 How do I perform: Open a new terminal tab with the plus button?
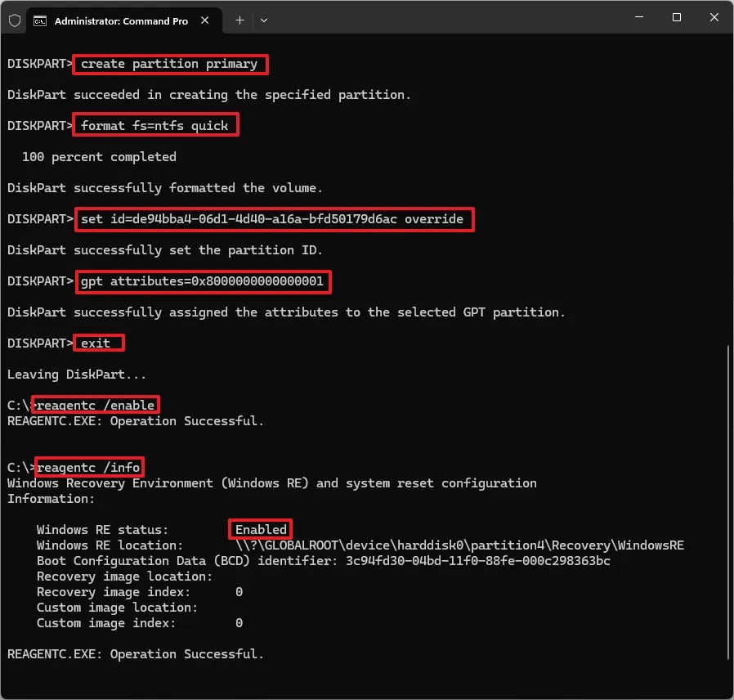[x=239, y=20]
